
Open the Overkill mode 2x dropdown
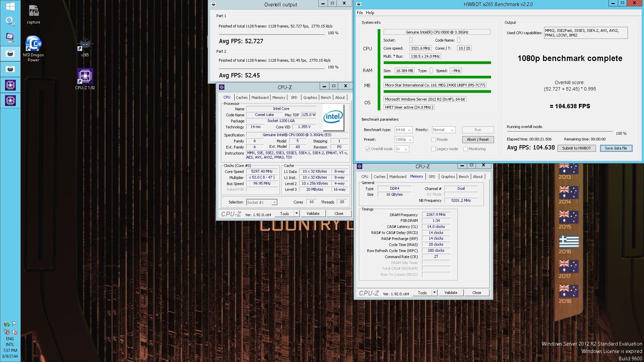[x=402, y=149]
